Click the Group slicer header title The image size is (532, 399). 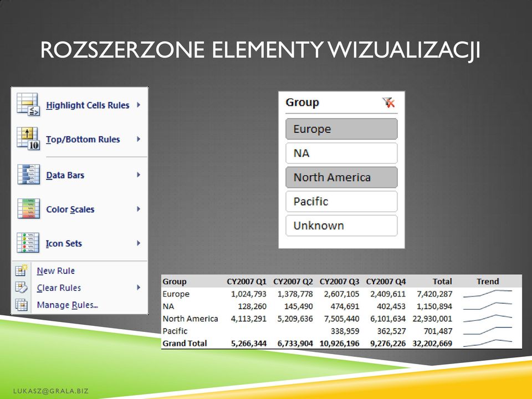point(303,103)
